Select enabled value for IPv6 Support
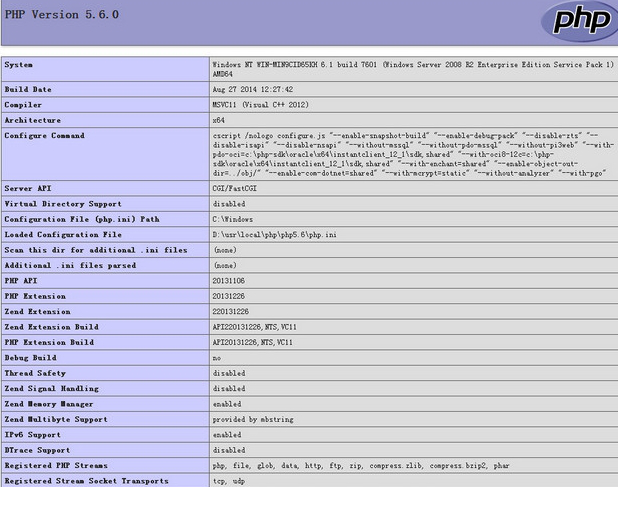The height and width of the screenshot is (506, 618). click(x=227, y=435)
